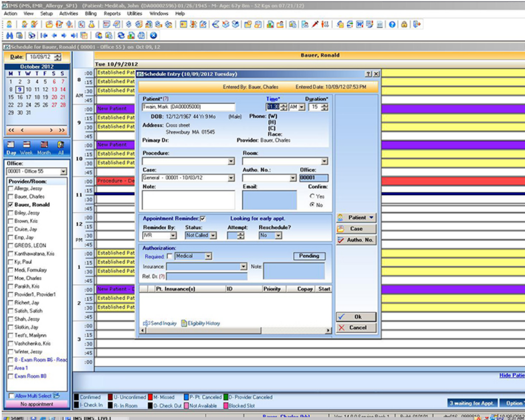
Task: Open the Reschedule No dropdown
Action: click(x=278, y=236)
